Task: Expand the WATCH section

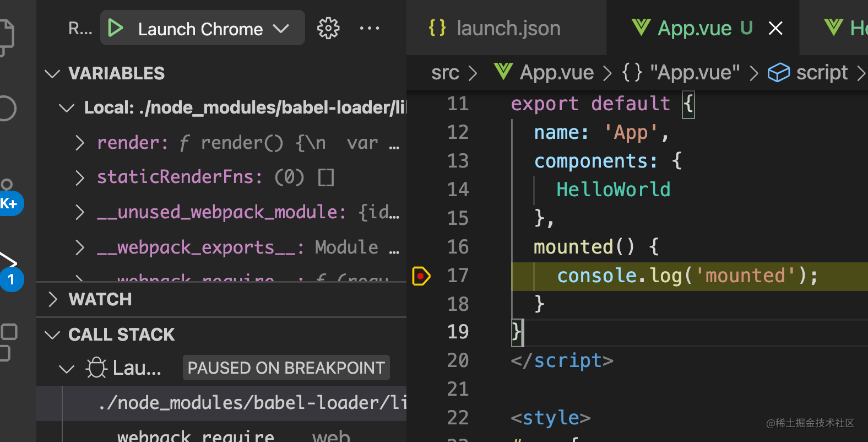Action: tap(53, 299)
